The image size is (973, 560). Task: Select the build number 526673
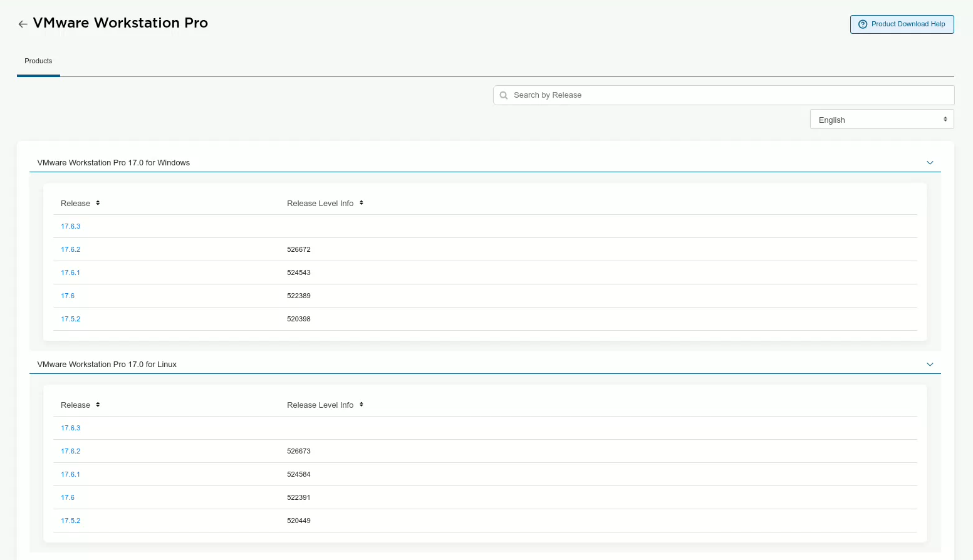[299, 451]
